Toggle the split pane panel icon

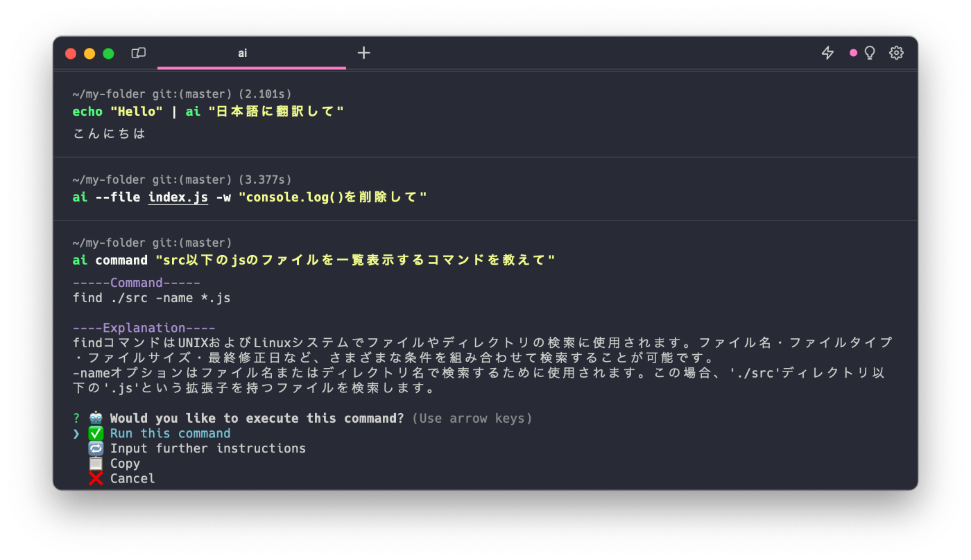tap(139, 53)
